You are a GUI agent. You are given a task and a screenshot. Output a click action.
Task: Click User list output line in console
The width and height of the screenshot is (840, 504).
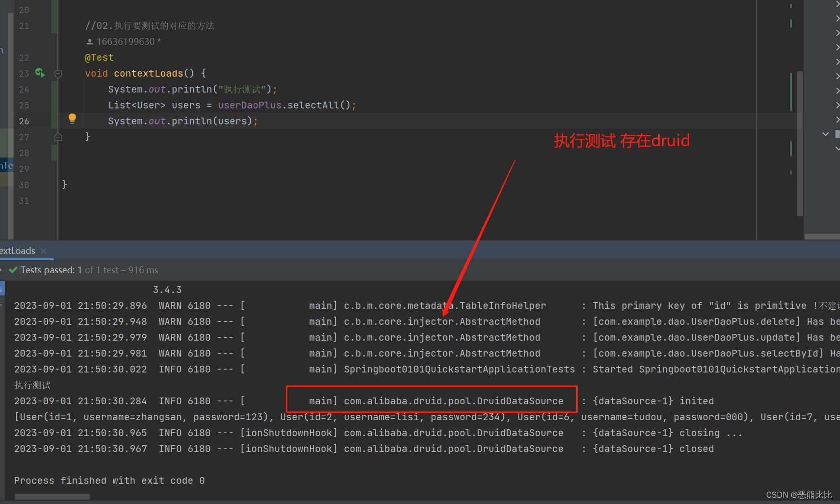(427, 417)
